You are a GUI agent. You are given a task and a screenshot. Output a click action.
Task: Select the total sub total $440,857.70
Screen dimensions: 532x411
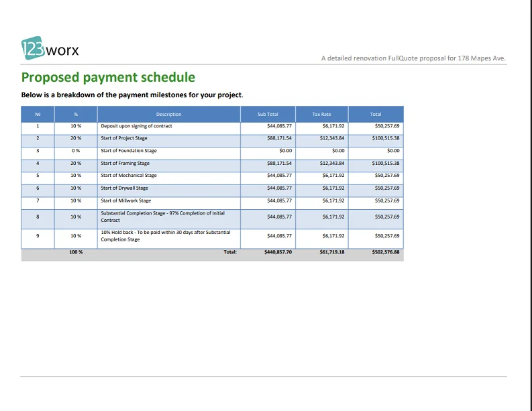point(278,252)
